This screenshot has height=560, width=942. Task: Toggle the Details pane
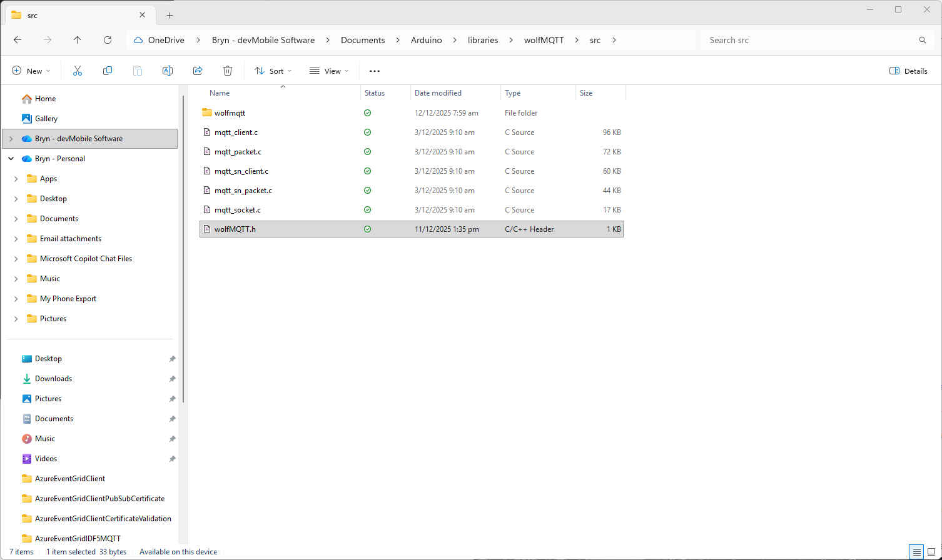click(908, 71)
